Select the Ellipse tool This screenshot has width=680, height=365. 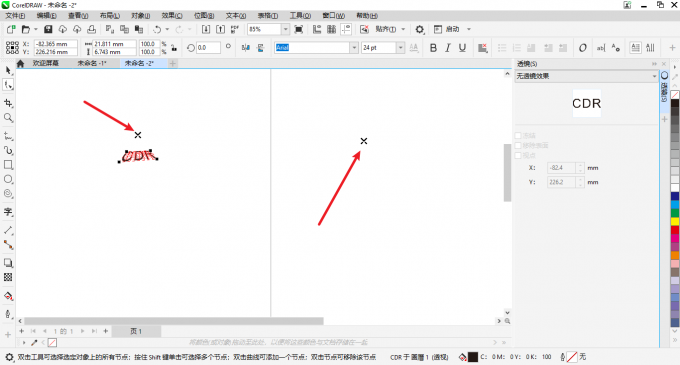click(8, 179)
